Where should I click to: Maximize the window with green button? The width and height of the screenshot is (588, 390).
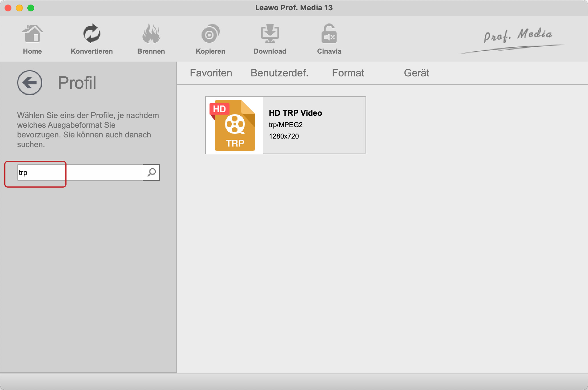point(31,8)
